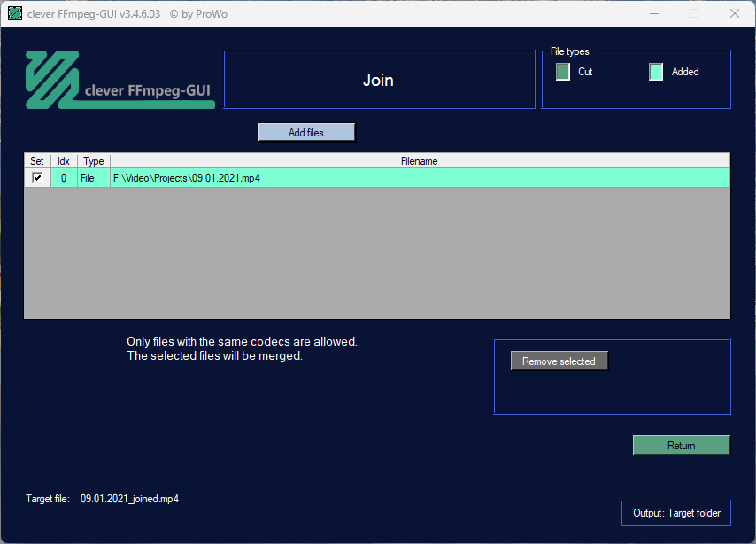This screenshot has width=756, height=544.
Task: Click the Type column header
Action: 94,160
